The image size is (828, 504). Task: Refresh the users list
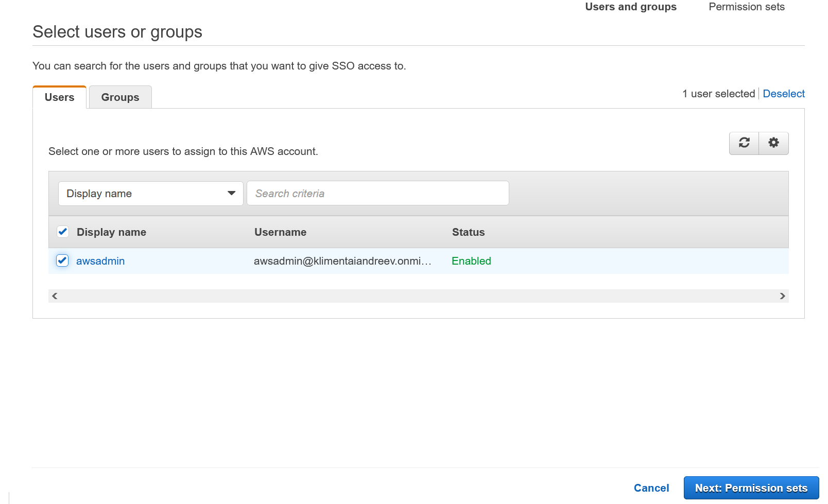tap(744, 143)
